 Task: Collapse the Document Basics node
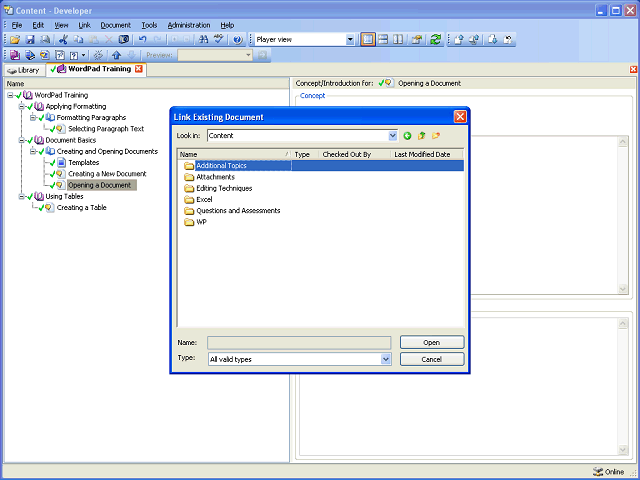[22, 140]
